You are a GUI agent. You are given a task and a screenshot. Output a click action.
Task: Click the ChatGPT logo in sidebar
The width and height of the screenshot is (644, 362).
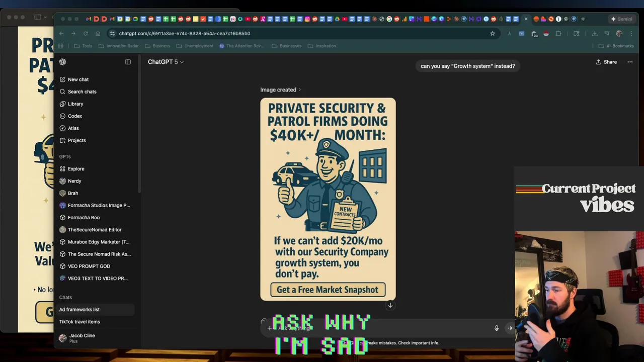(62, 62)
